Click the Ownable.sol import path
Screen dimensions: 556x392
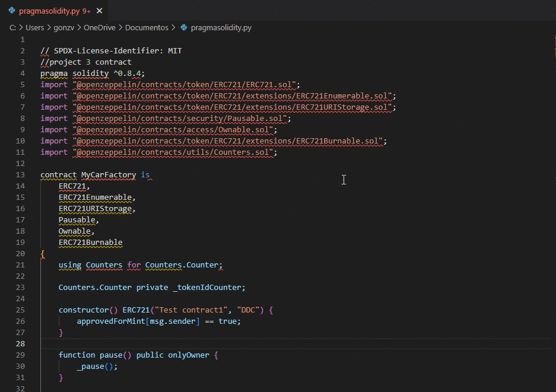(x=173, y=130)
